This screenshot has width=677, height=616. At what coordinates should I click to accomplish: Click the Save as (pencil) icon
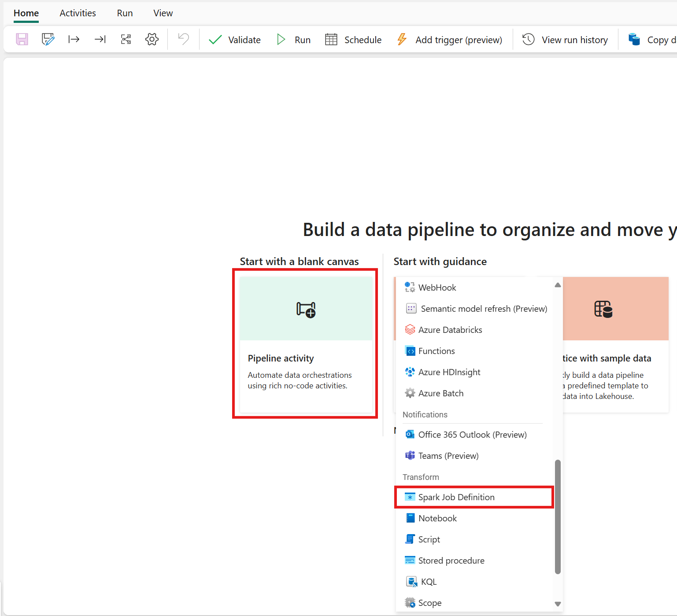click(48, 39)
